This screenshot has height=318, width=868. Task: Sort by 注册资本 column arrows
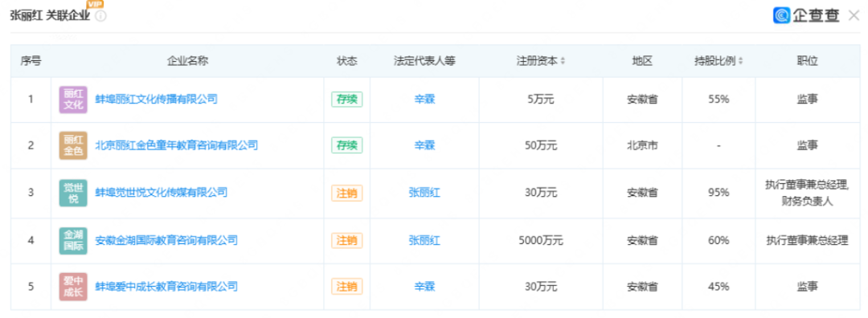(563, 61)
